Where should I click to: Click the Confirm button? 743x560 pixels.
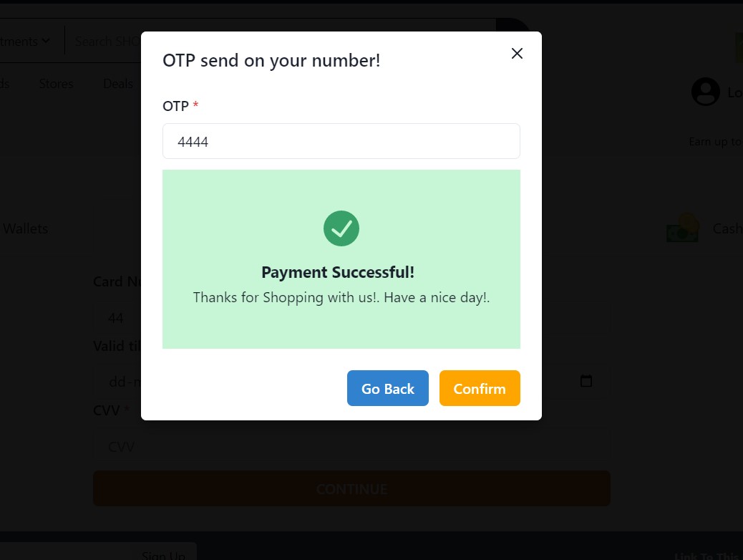click(480, 388)
